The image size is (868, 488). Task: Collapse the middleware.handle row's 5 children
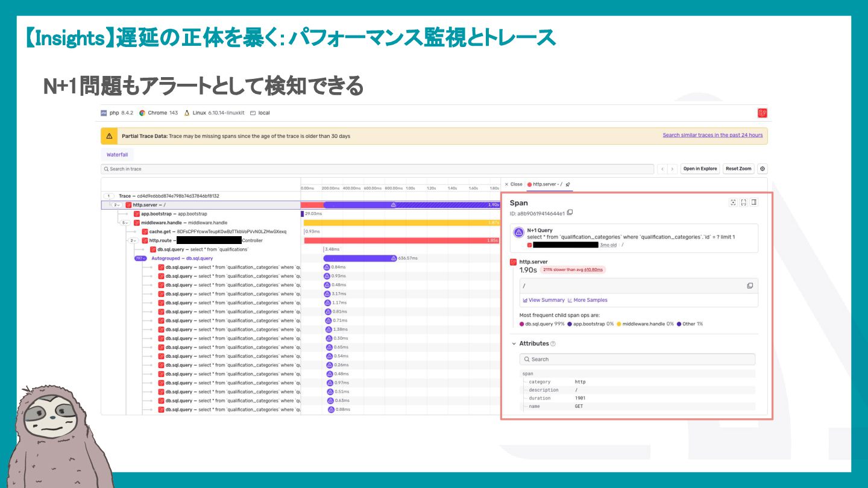125,222
